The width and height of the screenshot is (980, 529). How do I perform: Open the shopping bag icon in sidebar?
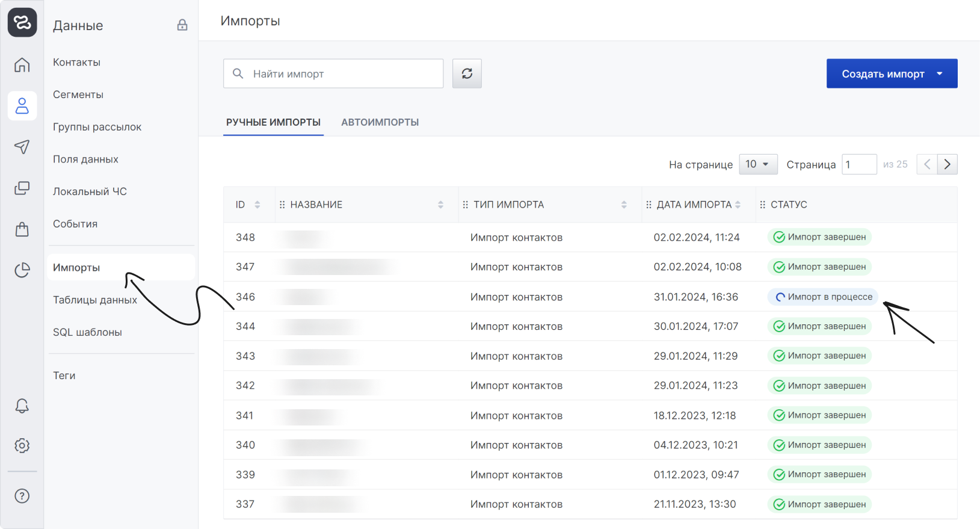(22, 229)
